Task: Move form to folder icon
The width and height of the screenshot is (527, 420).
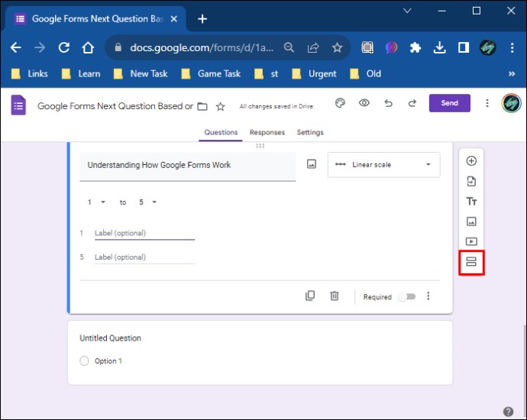Action: click(202, 106)
